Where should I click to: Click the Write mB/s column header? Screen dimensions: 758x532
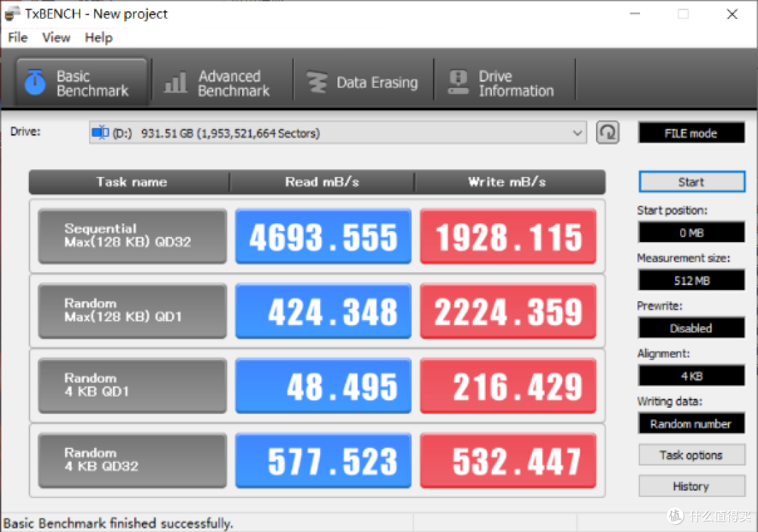(510, 182)
